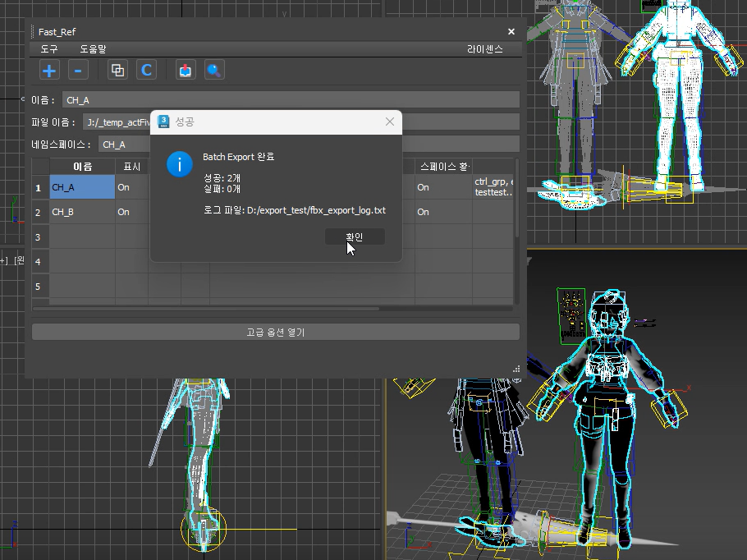Toggle the 표시 On cell for CH_A

[x=131, y=187]
